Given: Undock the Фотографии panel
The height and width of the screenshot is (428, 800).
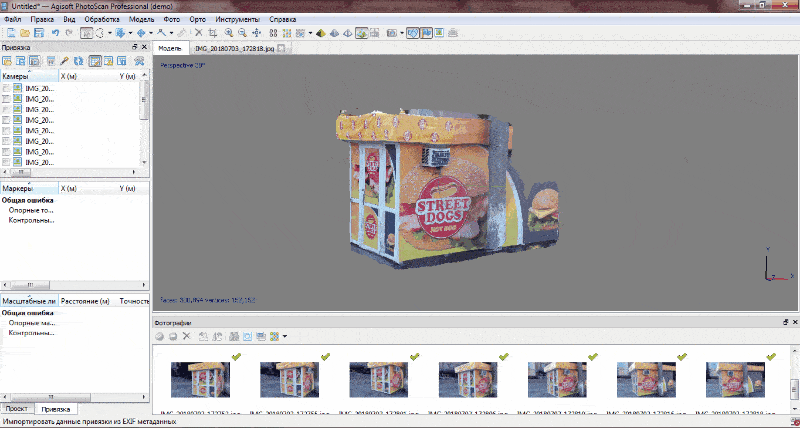Looking at the screenshot, I should point(785,322).
